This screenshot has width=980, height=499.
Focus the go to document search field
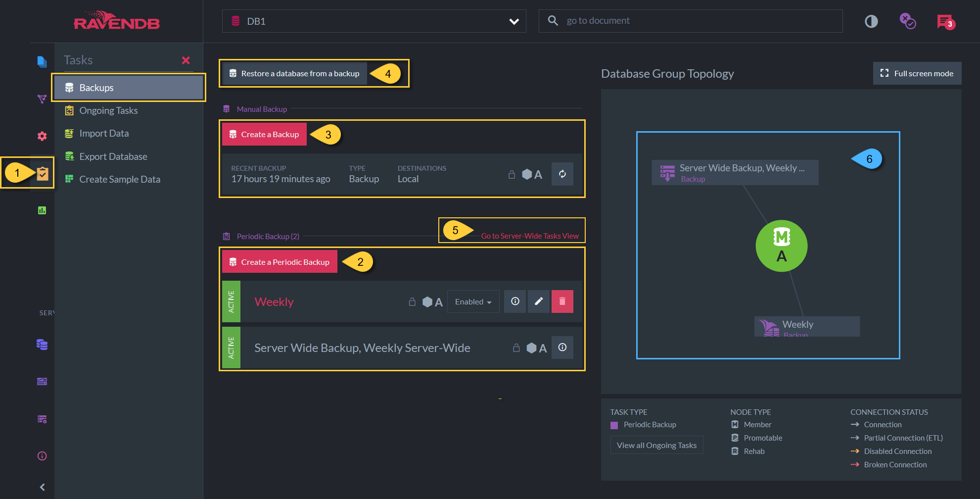pyautogui.click(x=691, y=21)
